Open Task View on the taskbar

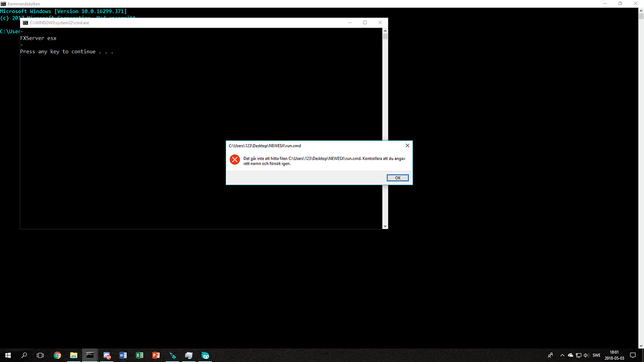(x=40, y=355)
